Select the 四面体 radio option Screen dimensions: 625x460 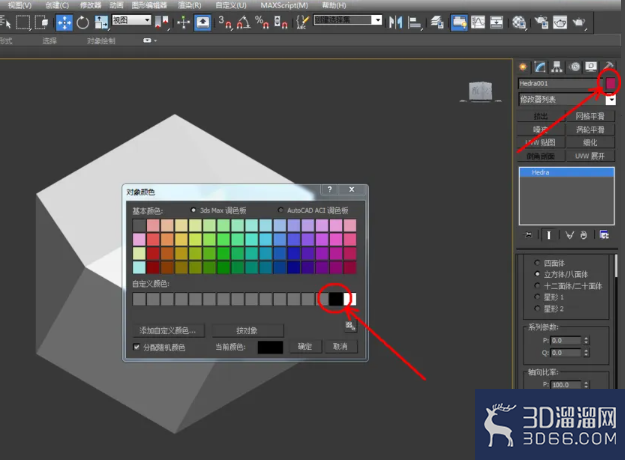pyautogui.click(x=537, y=263)
